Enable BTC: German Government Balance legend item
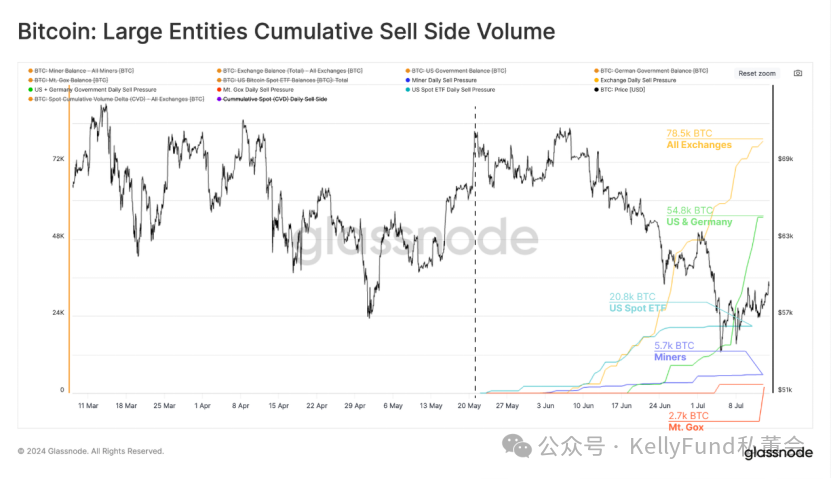 [651, 70]
